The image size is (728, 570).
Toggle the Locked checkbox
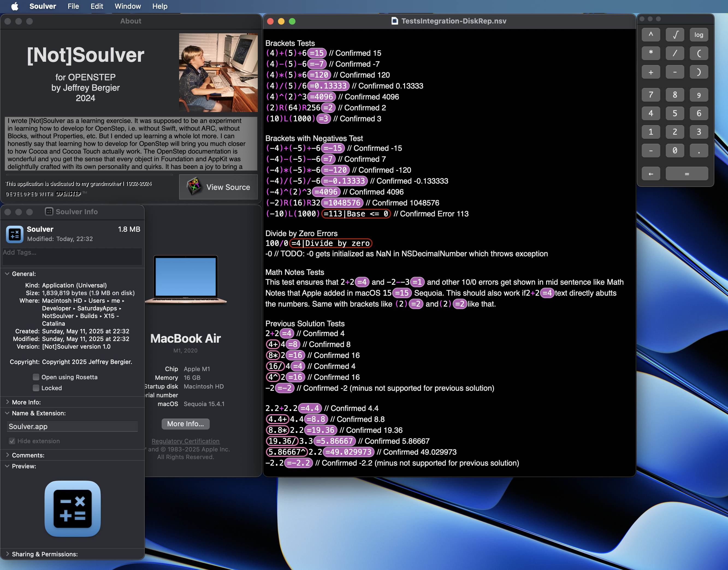(36, 388)
